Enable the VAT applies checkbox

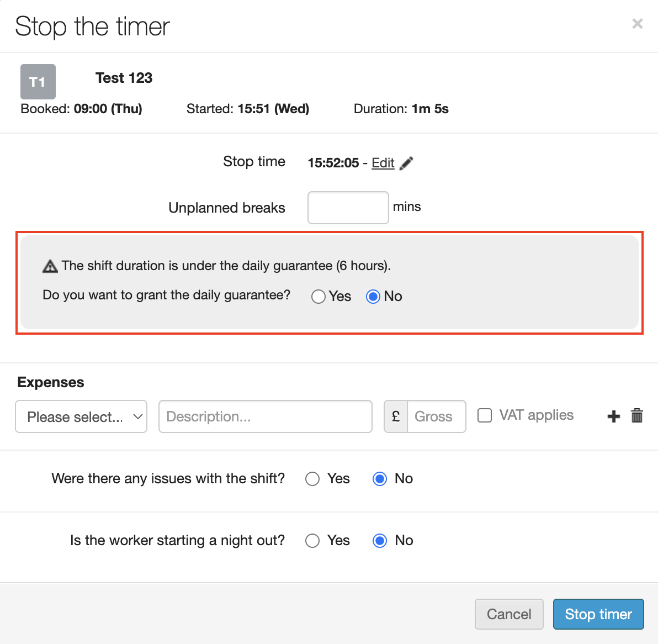click(x=485, y=415)
